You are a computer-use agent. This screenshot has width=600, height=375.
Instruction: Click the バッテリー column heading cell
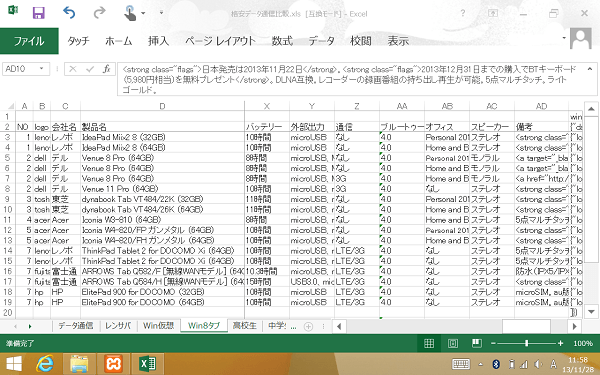click(267, 127)
